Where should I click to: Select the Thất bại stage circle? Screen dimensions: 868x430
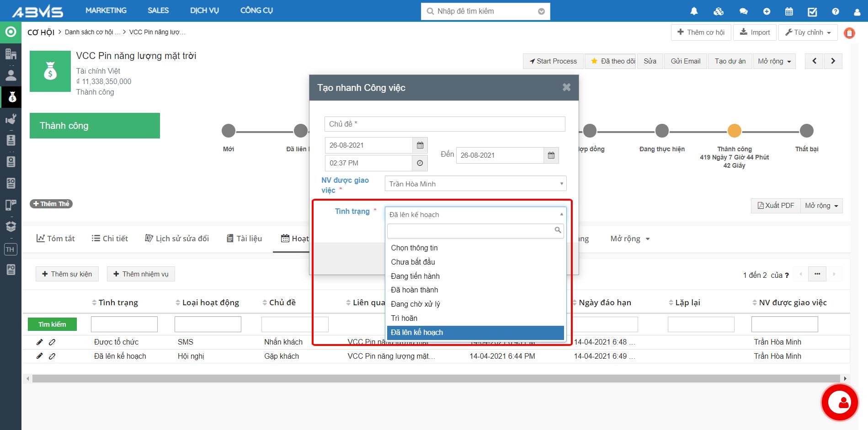tap(807, 131)
